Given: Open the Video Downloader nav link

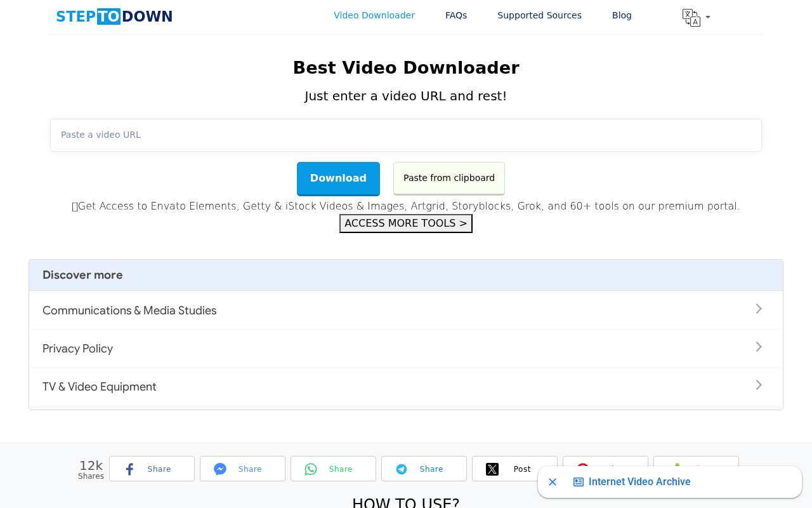Looking at the screenshot, I should coord(374,15).
